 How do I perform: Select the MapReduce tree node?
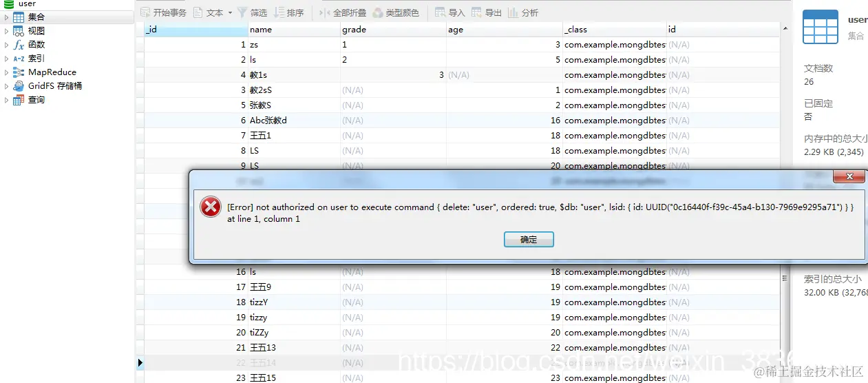tap(52, 72)
